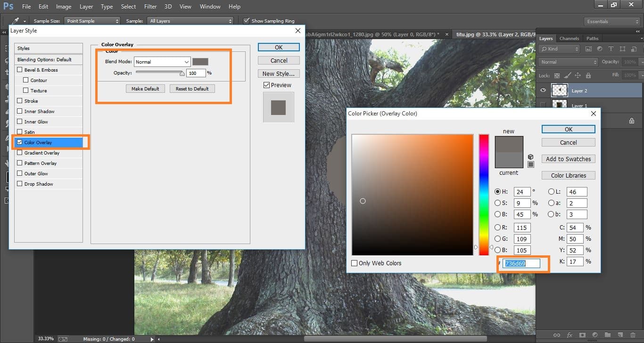Open the Add layer style fx icon
The height and width of the screenshot is (343, 644).
[570, 335]
